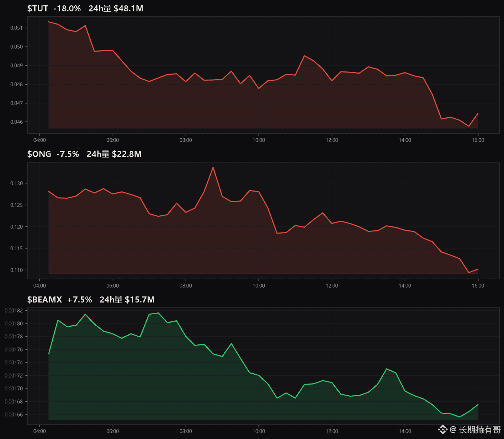Click the 08:00 time label under TUT chart
The image size is (504, 439).
tap(186, 140)
